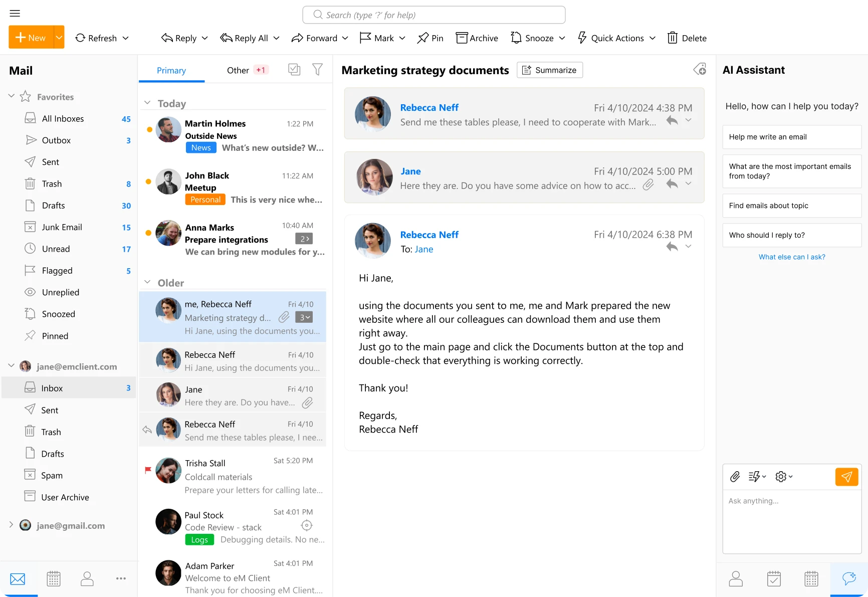Show more views with ellipsis icon

coord(121,578)
